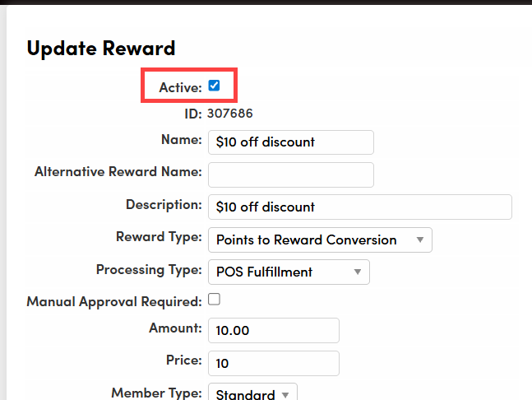
Task: Focus the empty Alternative Reward Name field
Action: click(x=290, y=174)
